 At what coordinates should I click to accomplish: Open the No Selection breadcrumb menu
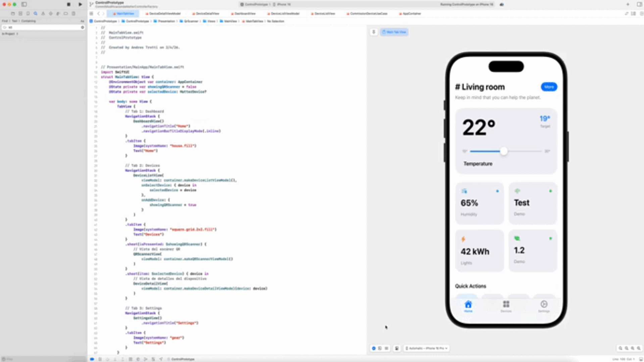276,21
